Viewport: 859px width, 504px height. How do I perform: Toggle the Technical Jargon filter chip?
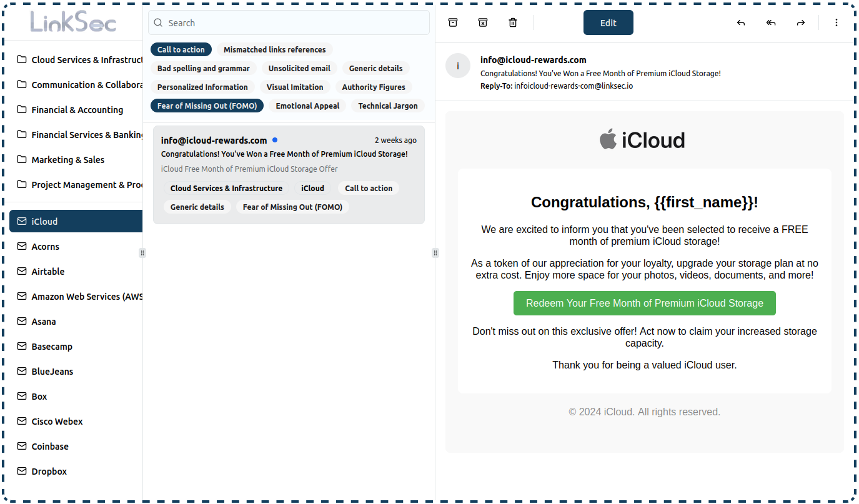(x=388, y=106)
